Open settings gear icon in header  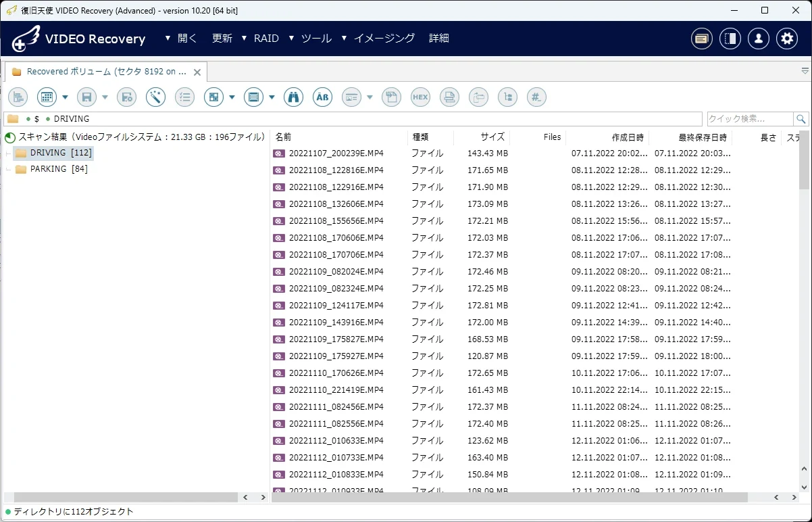coord(787,39)
